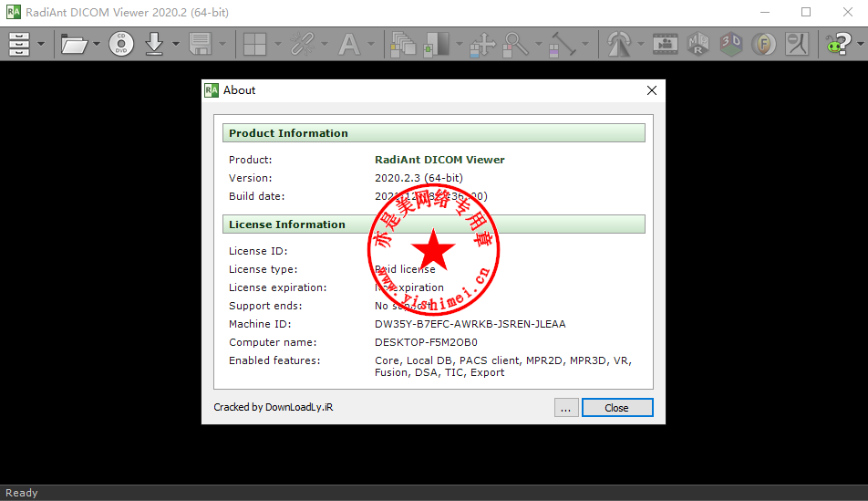Open DICOM files with folder icon
The image size is (868, 501).
coord(74,44)
